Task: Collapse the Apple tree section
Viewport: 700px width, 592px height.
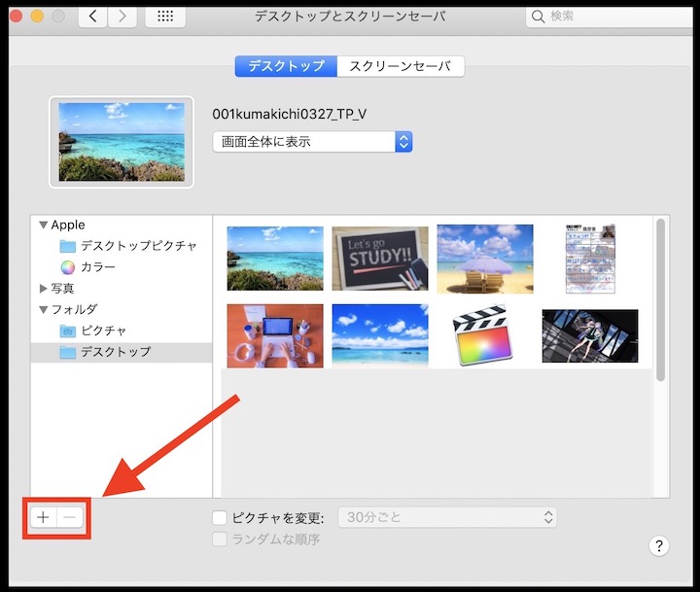Action: tap(44, 225)
